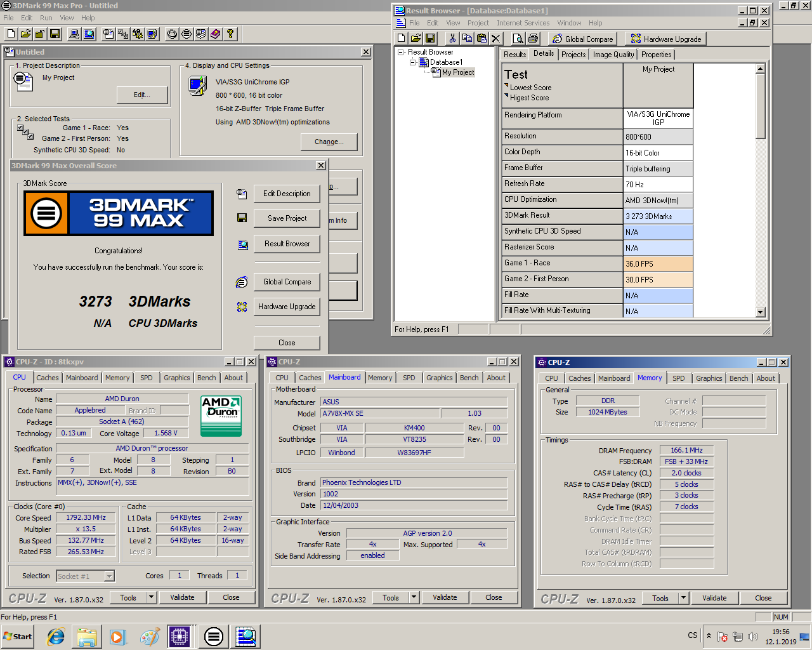The height and width of the screenshot is (650, 812).
Task: Click the Cut scissors icon in Result Browser
Action: point(452,39)
